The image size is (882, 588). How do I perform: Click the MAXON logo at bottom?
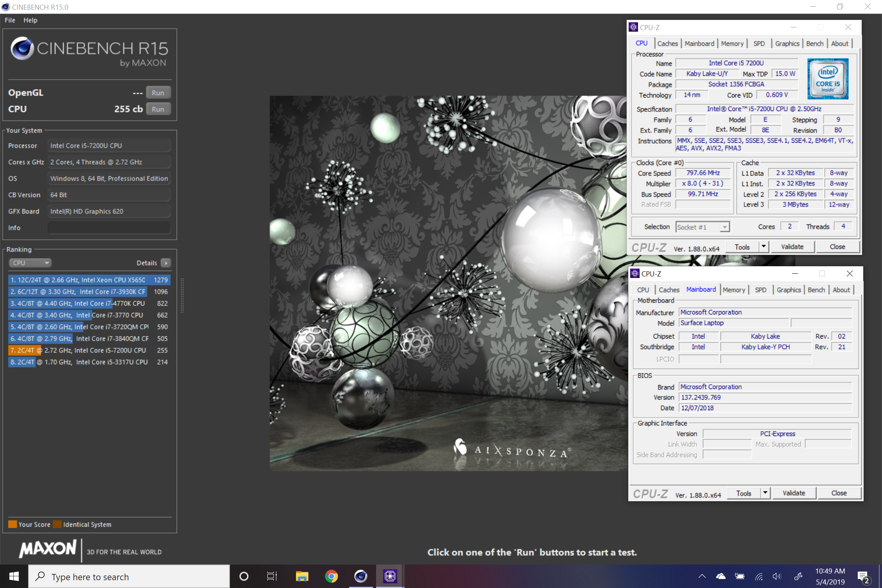click(48, 549)
